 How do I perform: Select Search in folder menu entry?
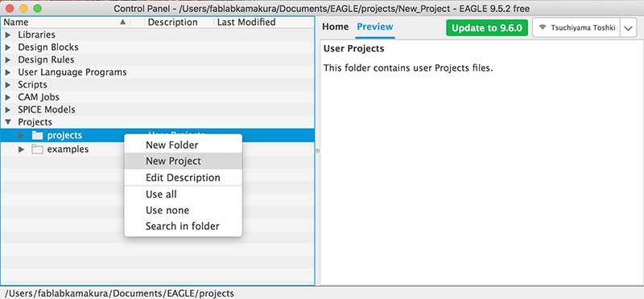[184, 226]
